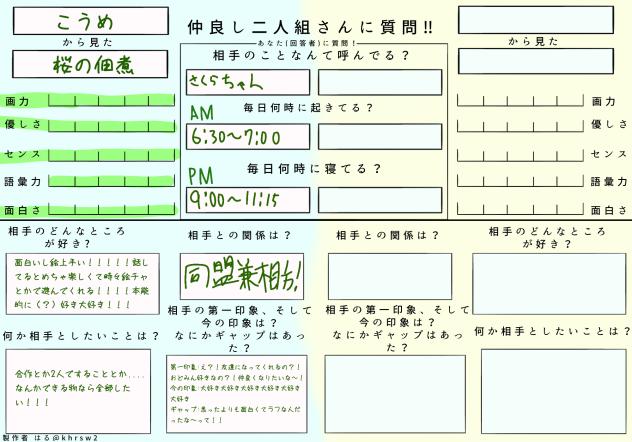Click the empty right-side 面白さ rating scale
The image size is (632, 442).
(520, 208)
